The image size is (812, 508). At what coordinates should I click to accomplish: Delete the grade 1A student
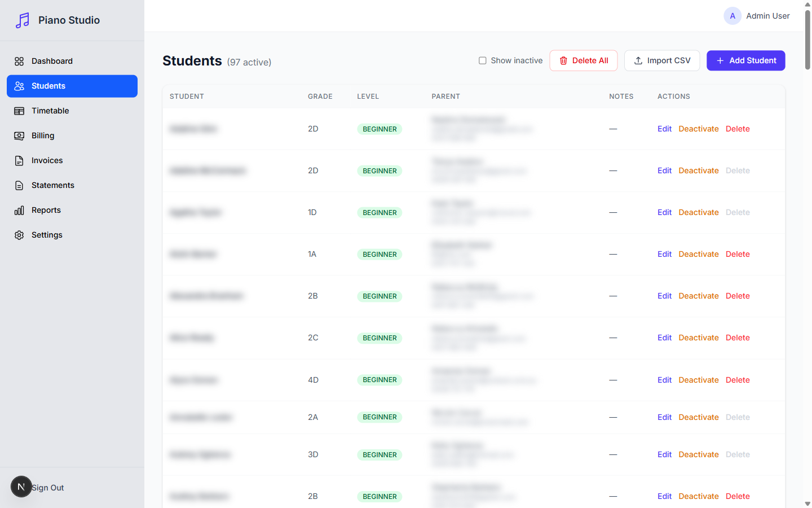pos(738,254)
